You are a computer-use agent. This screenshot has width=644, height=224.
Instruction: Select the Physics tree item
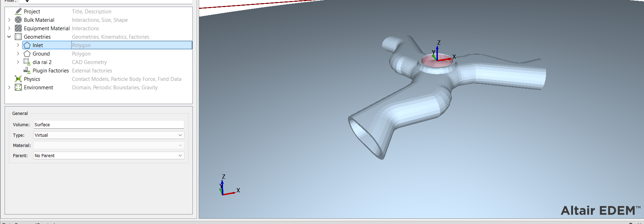[x=32, y=79]
